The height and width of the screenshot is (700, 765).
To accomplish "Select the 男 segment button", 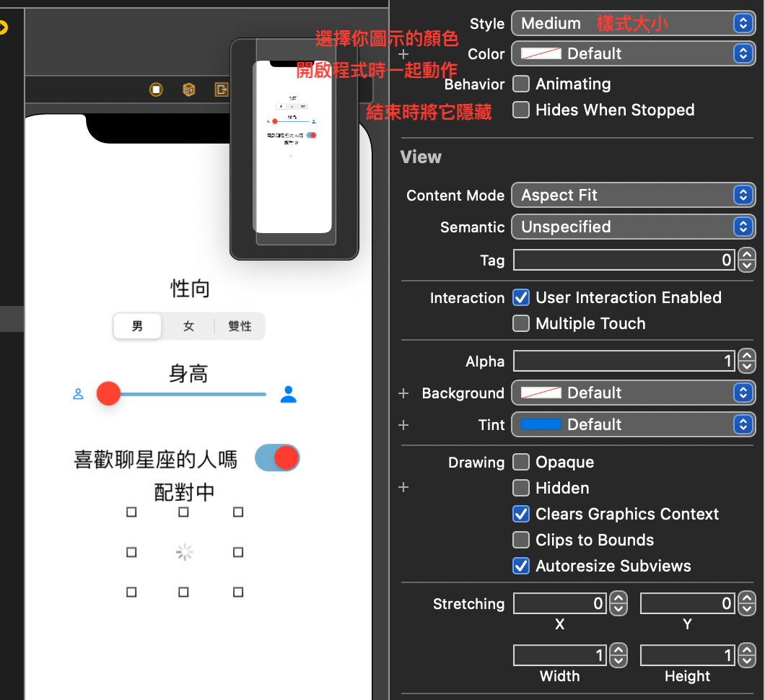I will point(136,325).
